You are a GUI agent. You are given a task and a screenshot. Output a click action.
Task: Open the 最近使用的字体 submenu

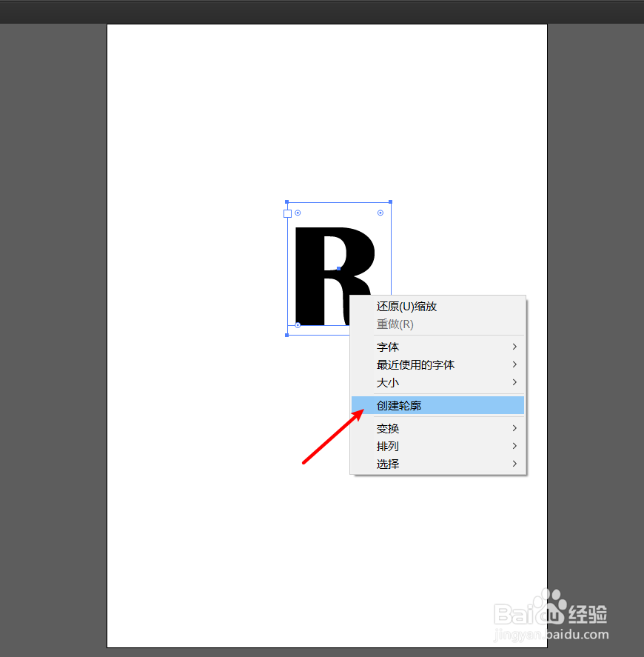[415, 364]
